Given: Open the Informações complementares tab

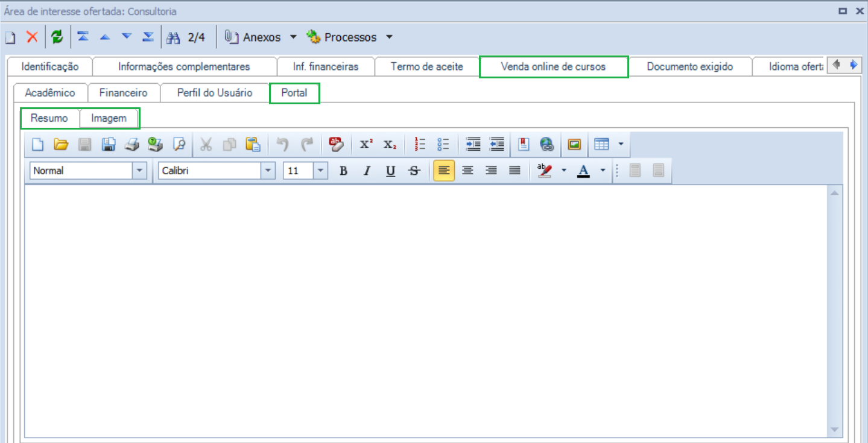Looking at the screenshot, I should click(184, 67).
